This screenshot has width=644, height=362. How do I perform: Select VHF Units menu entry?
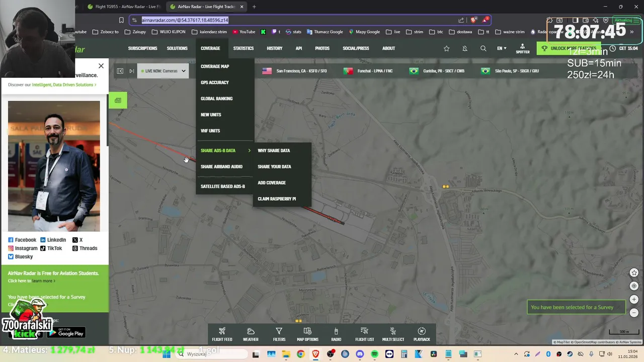click(x=210, y=131)
